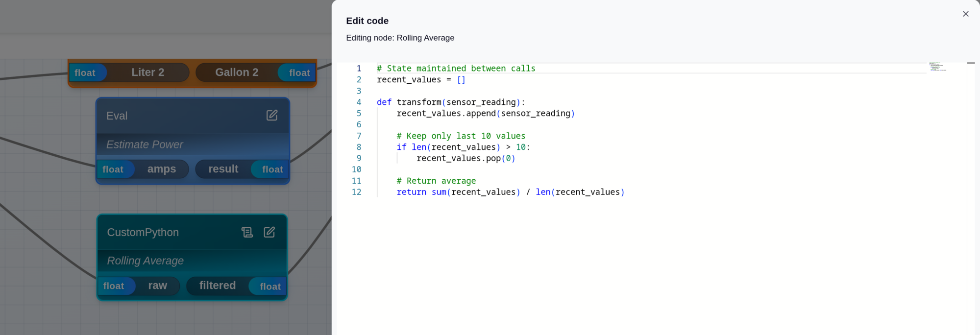Place cursor on line 1 comment

[456, 69]
